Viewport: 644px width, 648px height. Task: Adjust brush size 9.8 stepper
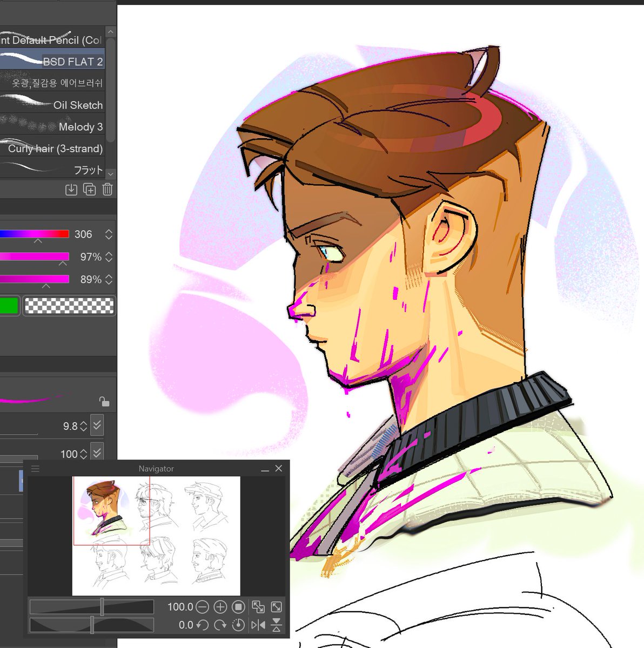[84, 426]
